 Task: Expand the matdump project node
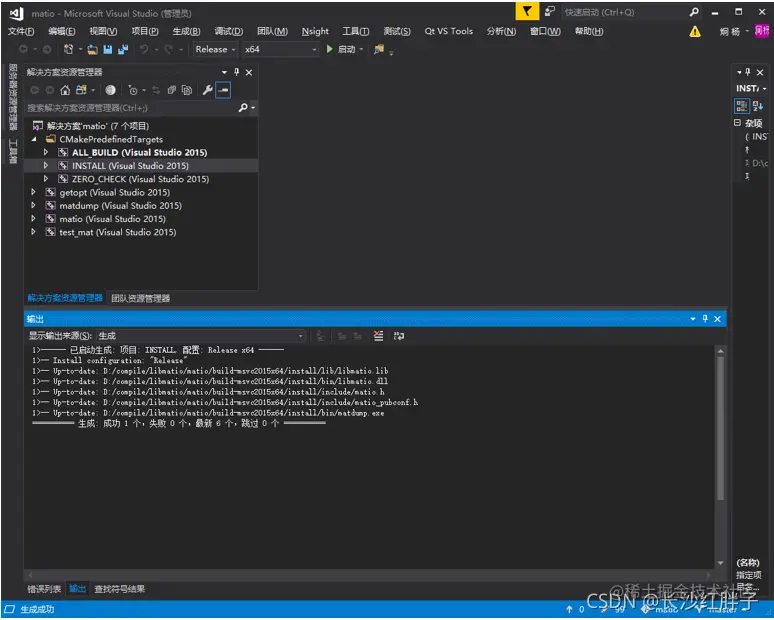click(33, 205)
